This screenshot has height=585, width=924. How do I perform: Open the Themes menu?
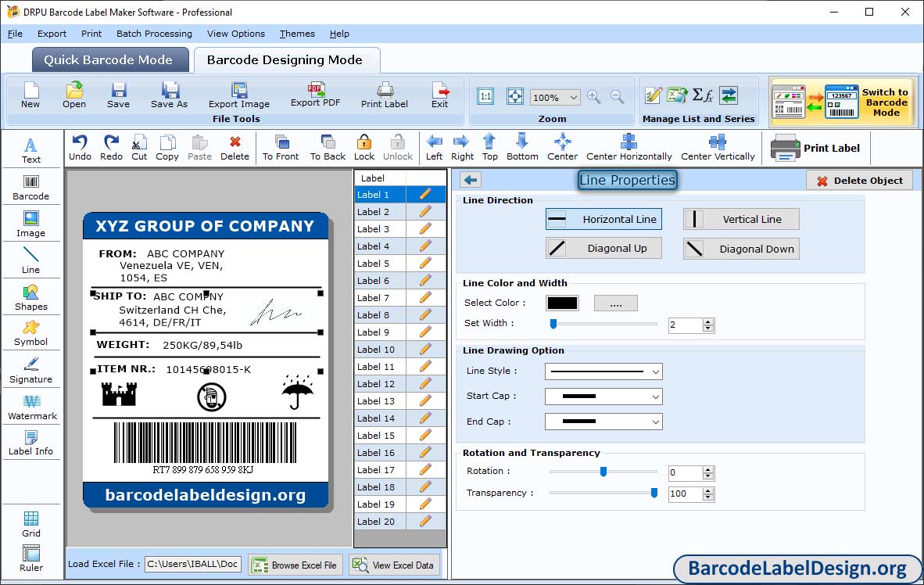(x=297, y=34)
